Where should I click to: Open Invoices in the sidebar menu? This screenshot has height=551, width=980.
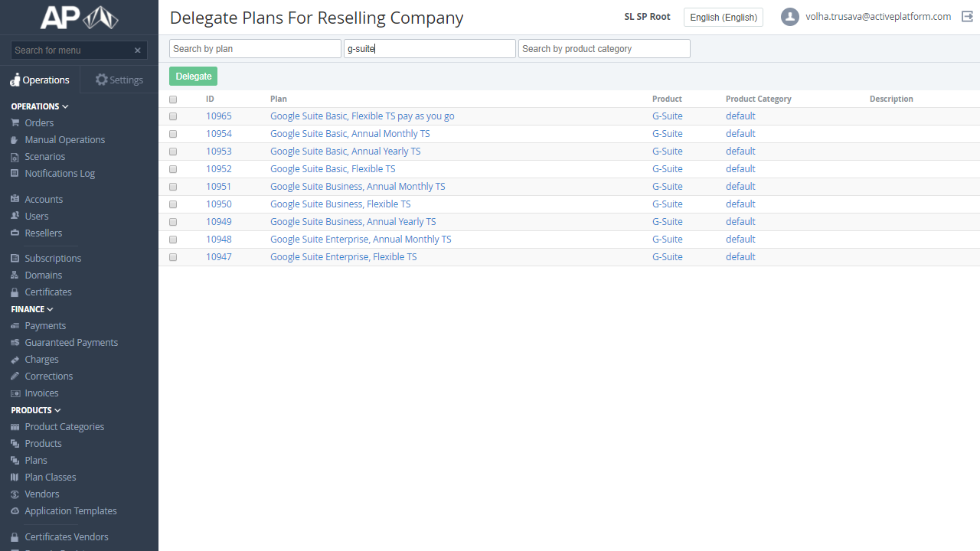click(x=41, y=393)
